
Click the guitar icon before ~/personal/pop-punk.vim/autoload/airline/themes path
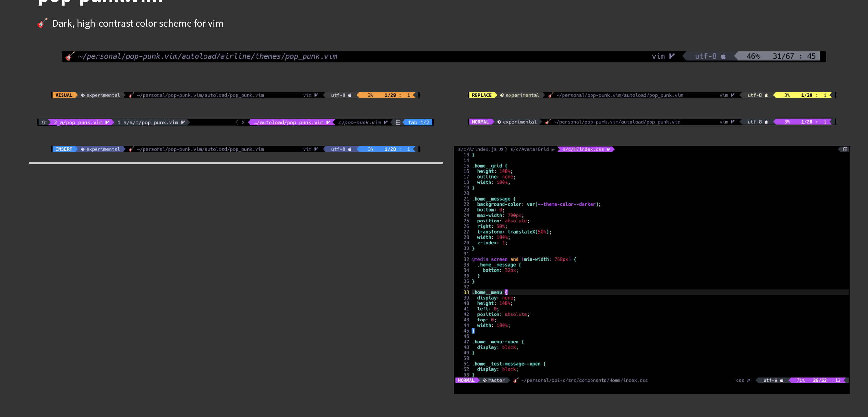click(x=70, y=56)
